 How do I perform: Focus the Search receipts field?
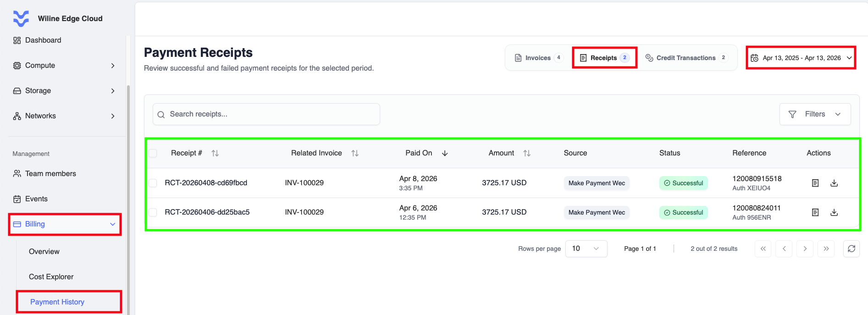(x=266, y=114)
